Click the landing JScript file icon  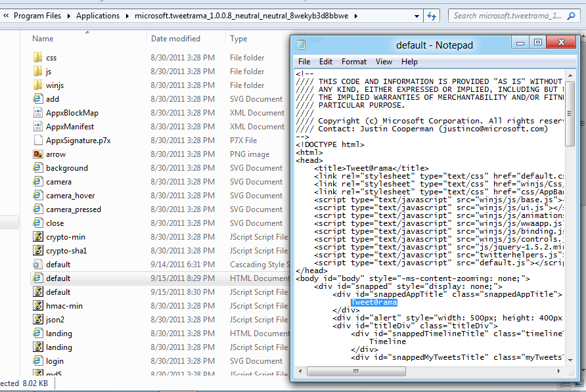[x=37, y=347]
